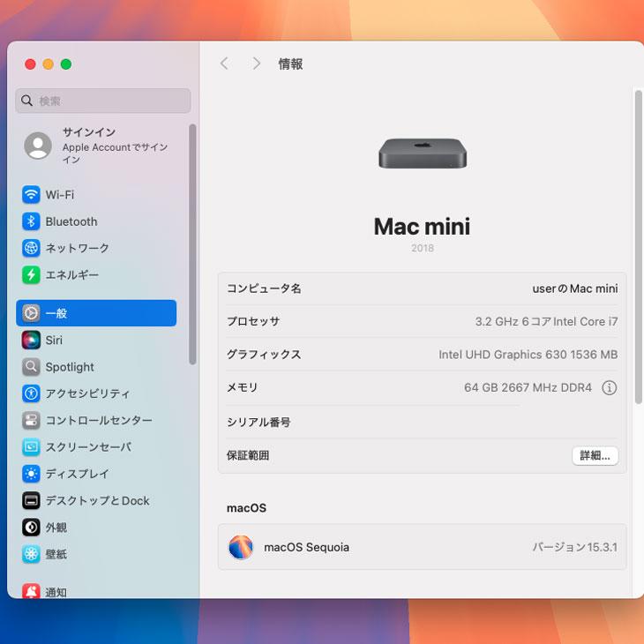The width and height of the screenshot is (644, 644).
Task: Click the コントロールセンター sidebar label
Action: click(99, 420)
